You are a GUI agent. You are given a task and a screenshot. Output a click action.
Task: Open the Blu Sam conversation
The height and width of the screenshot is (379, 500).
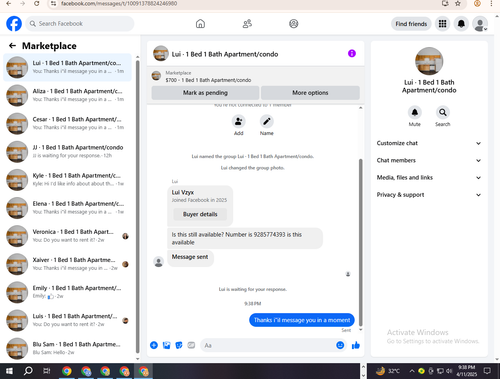[67, 348]
